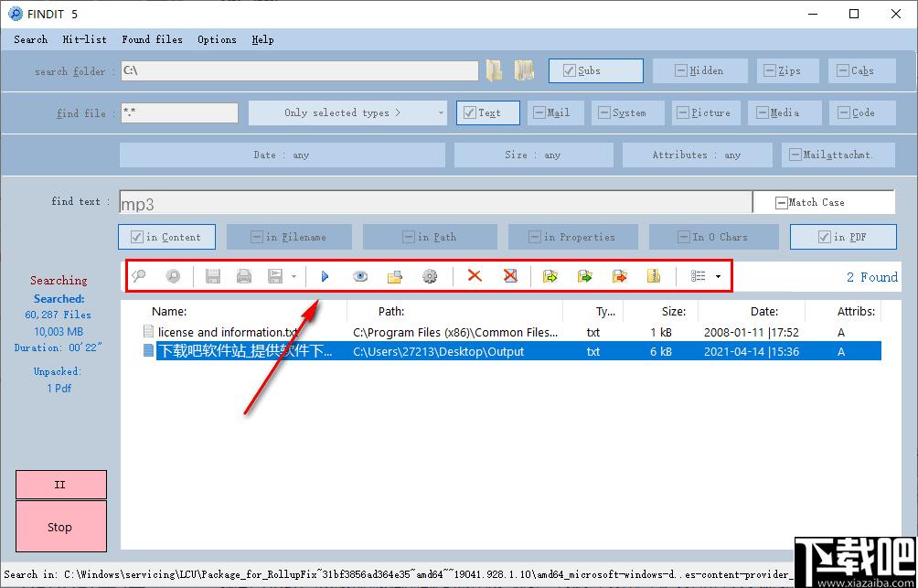Enable the Mail file type
This screenshot has width=918, height=588.
[556, 113]
